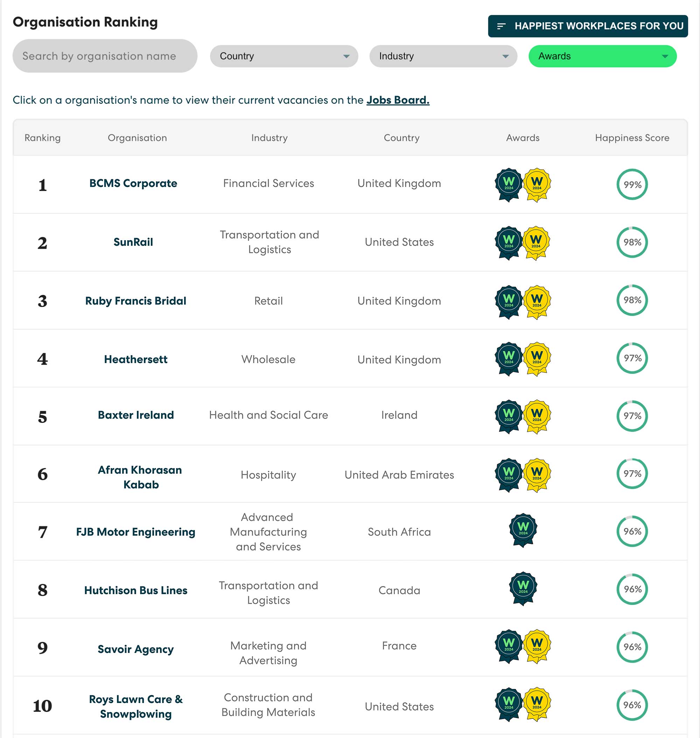Open the Jobs Board link
The width and height of the screenshot is (700, 738).
(x=397, y=100)
